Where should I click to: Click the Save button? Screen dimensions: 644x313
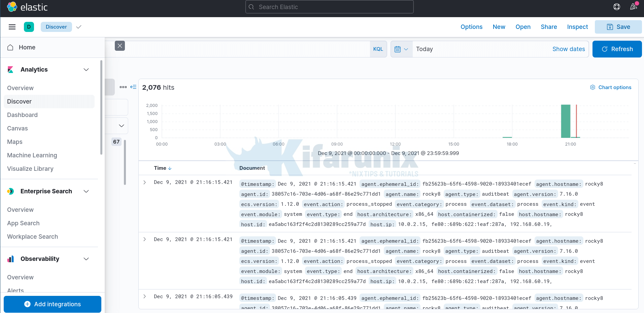tap(618, 27)
